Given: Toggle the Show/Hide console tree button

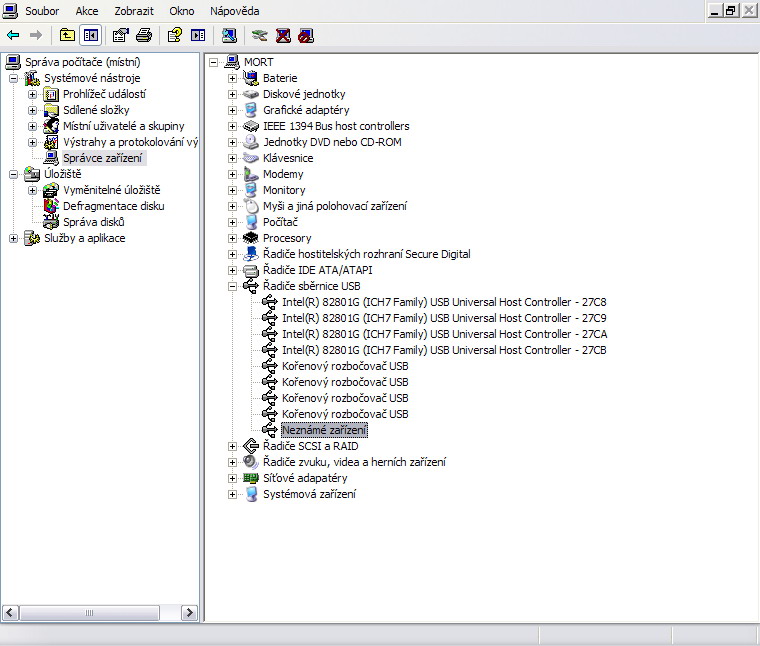Looking at the screenshot, I should click(91, 35).
